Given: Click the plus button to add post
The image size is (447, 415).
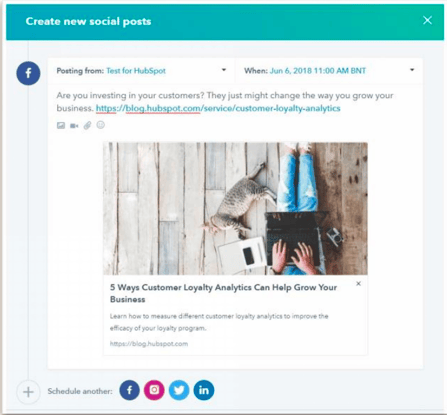Looking at the screenshot, I should click(28, 392).
